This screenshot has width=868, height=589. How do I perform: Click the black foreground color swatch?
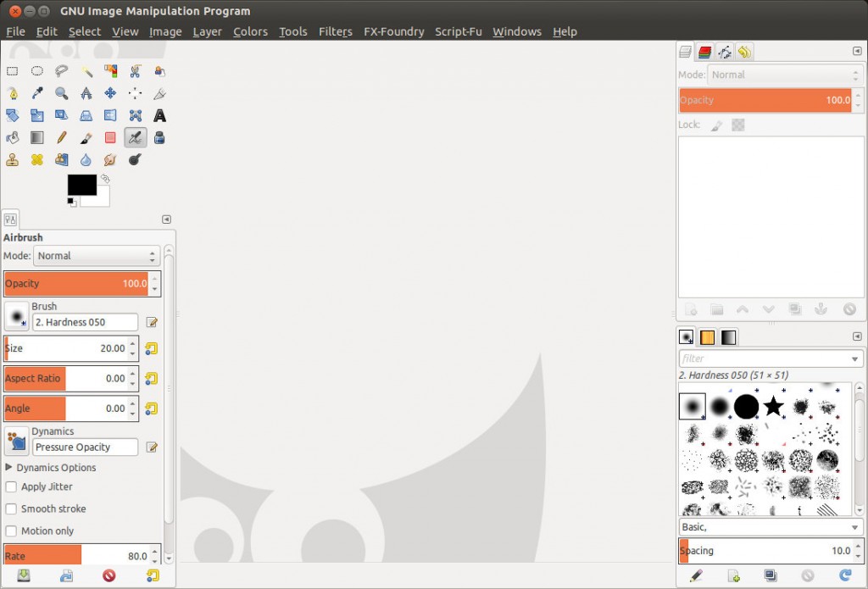(82, 185)
